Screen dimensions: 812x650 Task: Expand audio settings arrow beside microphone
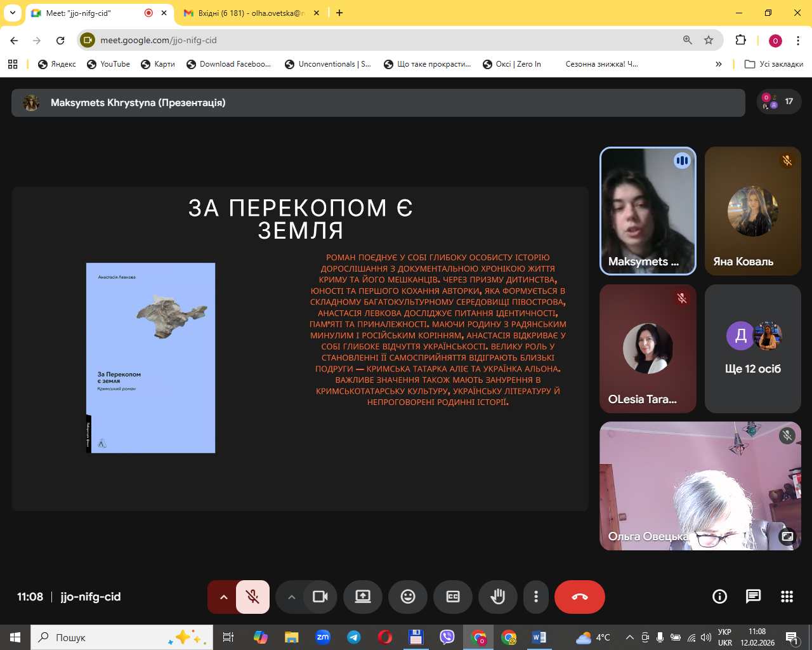coord(223,597)
